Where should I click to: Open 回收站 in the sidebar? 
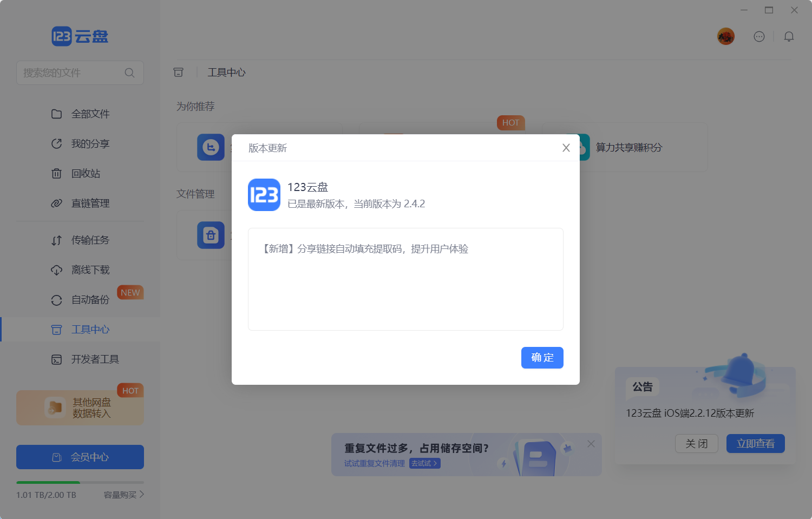(x=80, y=173)
